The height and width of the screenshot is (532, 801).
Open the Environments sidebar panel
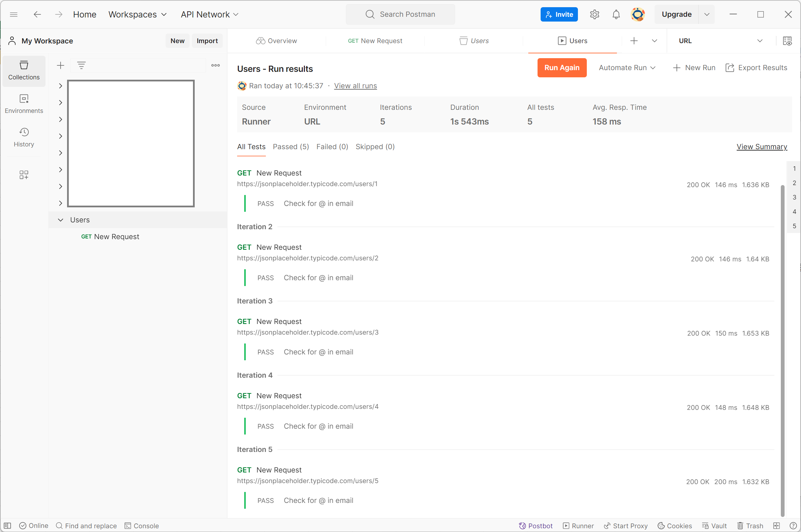(x=24, y=104)
